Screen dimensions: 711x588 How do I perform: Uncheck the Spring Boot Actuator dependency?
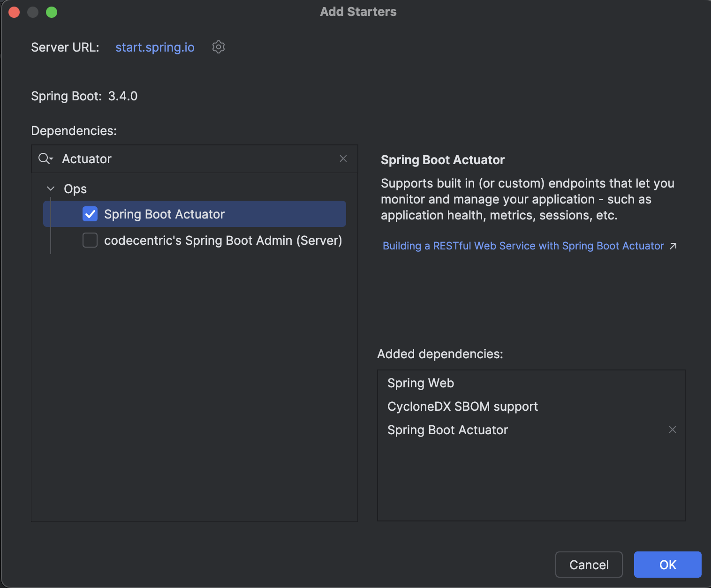click(90, 214)
